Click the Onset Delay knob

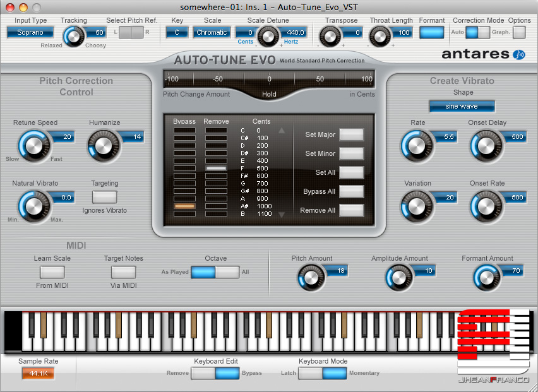point(486,146)
